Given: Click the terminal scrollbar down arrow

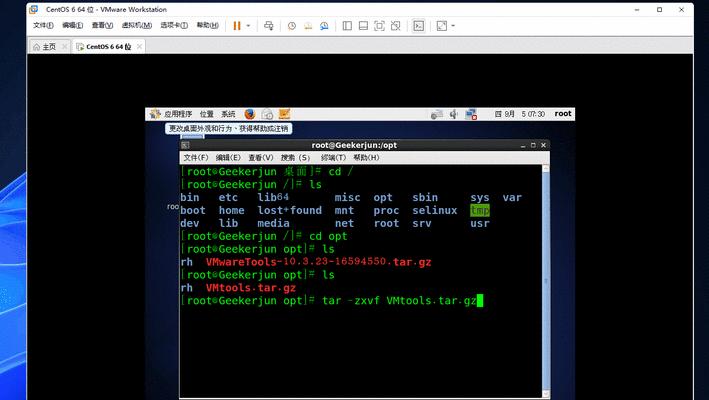Looking at the screenshot, I should tap(546, 394).
